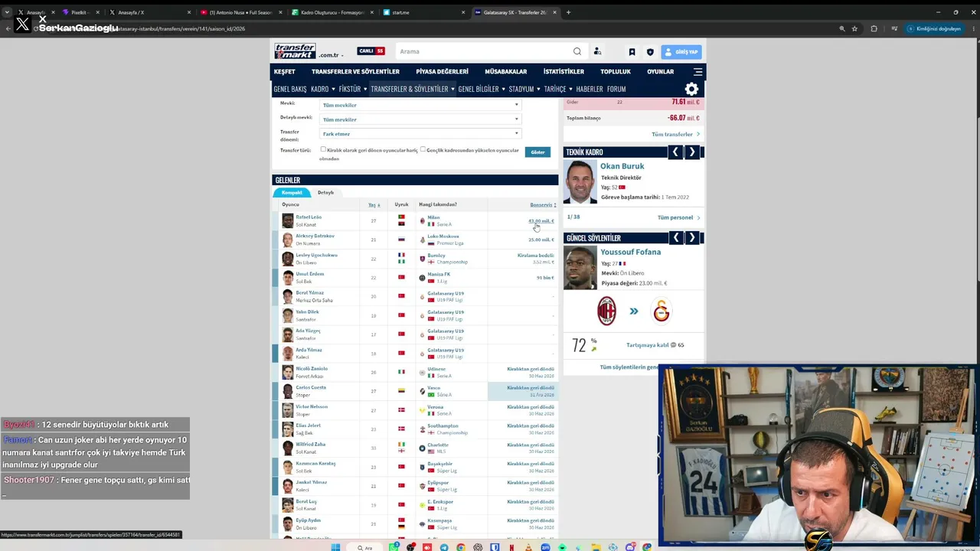Open the Windows Start button

335,547
